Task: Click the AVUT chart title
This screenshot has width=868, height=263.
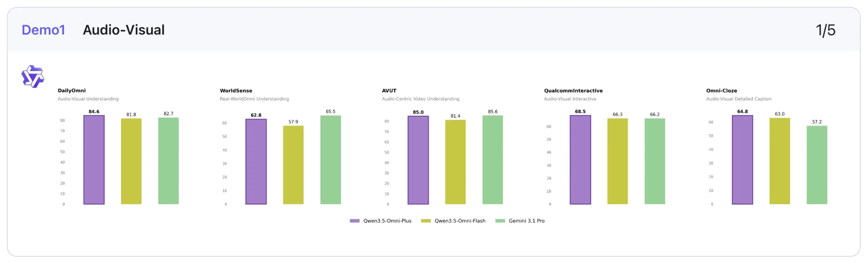Action: click(x=389, y=90)
